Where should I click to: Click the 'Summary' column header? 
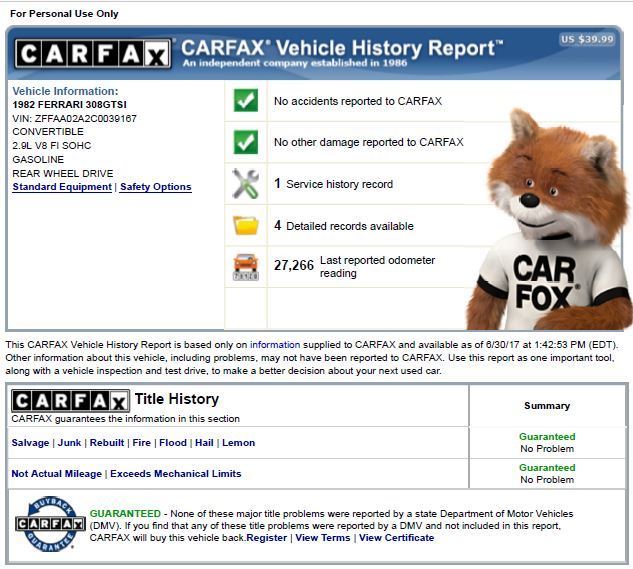(x=547, y=406)
